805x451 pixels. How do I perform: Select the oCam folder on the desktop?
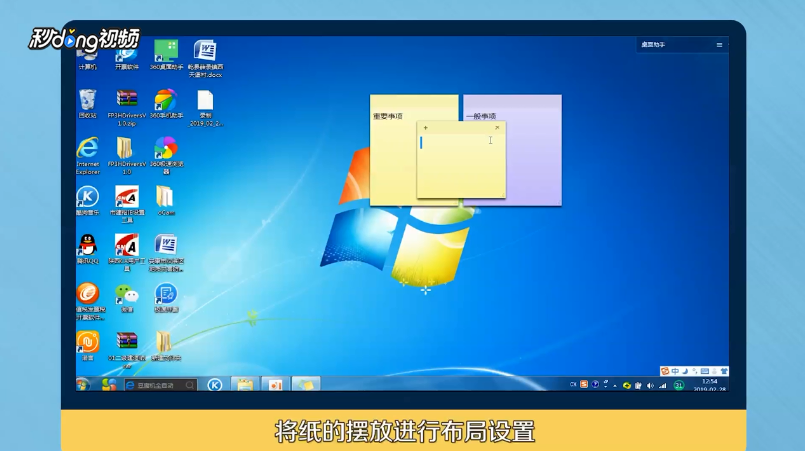[x=165, y=201]
